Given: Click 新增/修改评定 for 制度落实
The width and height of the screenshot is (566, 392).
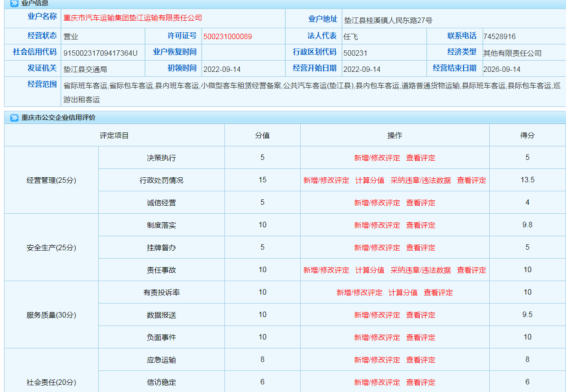Looking at the screenshot, I should (x=377, y=225).
